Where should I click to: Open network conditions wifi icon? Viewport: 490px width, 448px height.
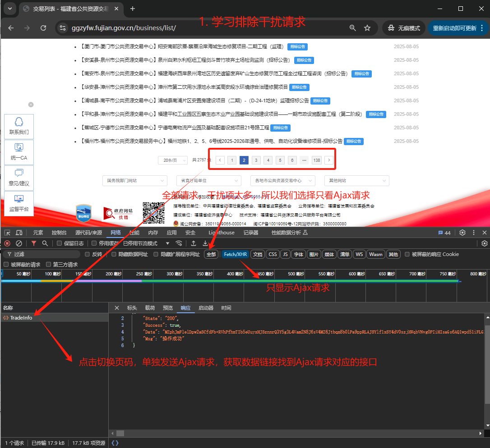179,243
